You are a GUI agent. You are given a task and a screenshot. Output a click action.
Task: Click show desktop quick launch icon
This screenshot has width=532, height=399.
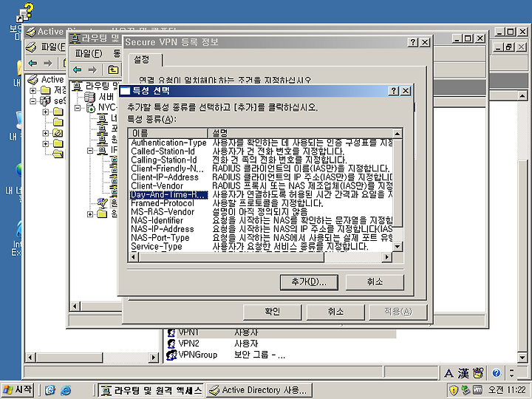point(50,390)
